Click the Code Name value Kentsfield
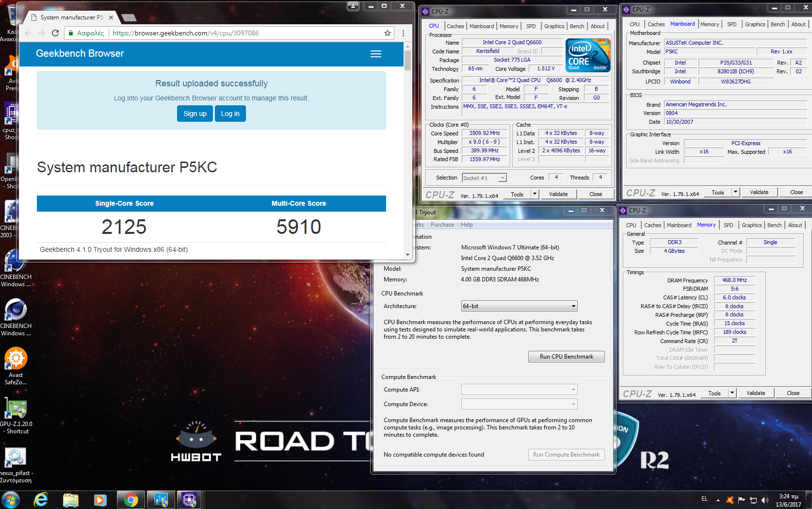Screen dimensions: 812x509 [487, 51]
